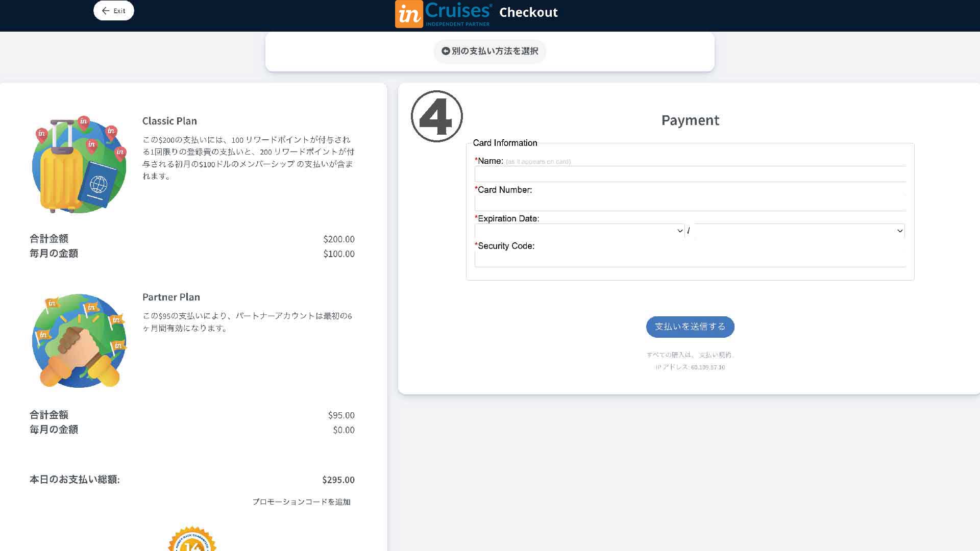Click the Name on card input field
980x551 pixels.
(x=690, y=174)
